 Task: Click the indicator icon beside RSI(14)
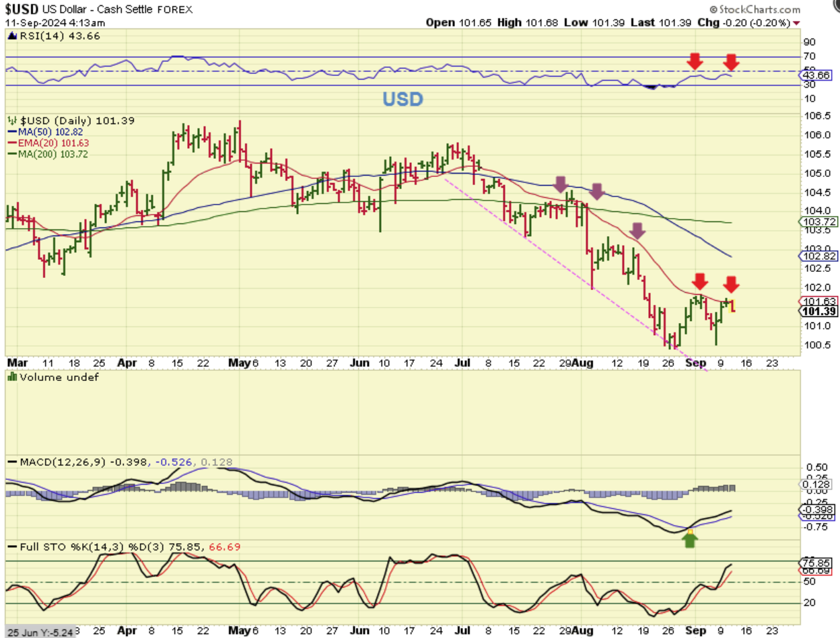12,36
